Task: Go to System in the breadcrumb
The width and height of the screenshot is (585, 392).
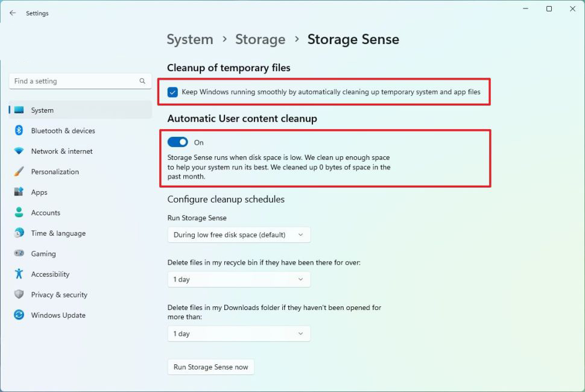Action: click(x=190, y=40)
